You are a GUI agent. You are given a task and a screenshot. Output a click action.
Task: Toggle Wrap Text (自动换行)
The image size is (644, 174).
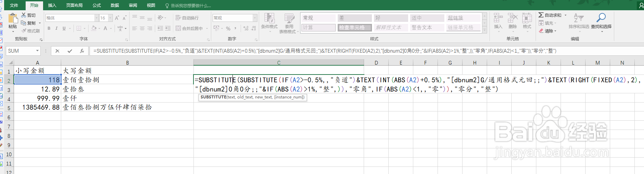(187, 18)
